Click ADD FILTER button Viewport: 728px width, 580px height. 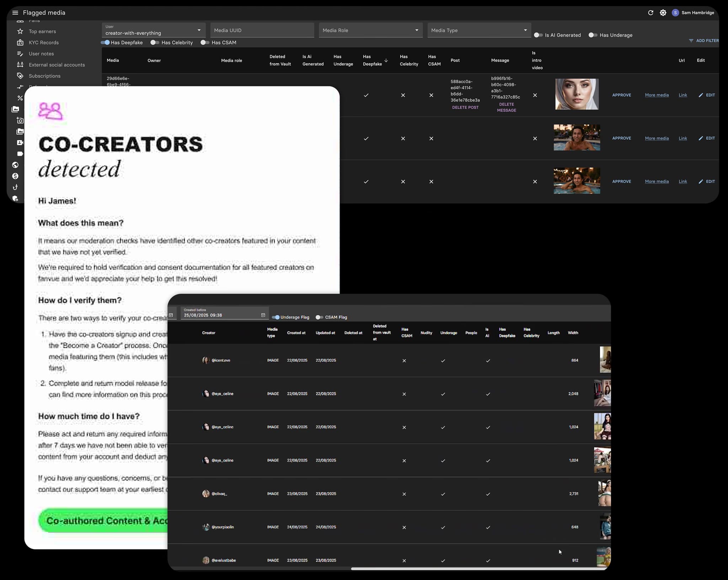click(703, 41)
